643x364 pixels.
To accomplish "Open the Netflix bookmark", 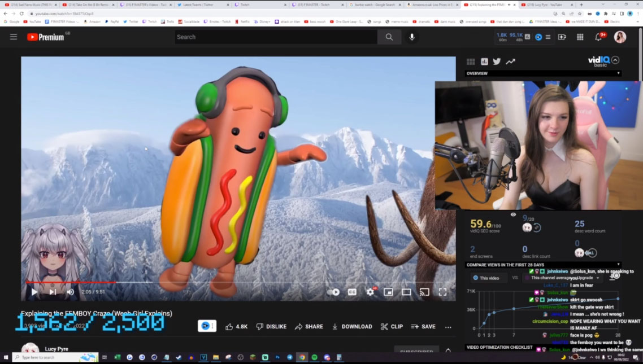I will pos(242,21).
